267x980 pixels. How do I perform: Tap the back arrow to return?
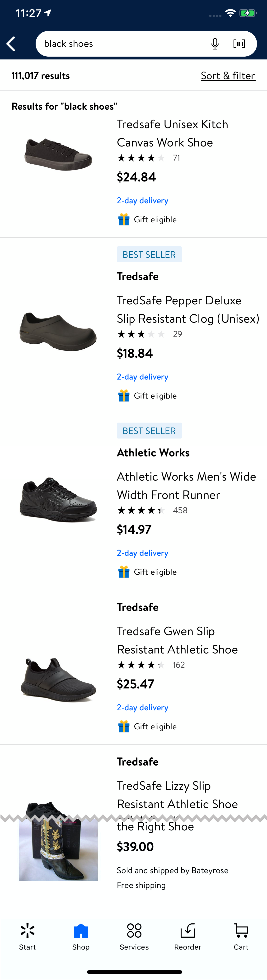pyautogui.click(x=11, y=43)
